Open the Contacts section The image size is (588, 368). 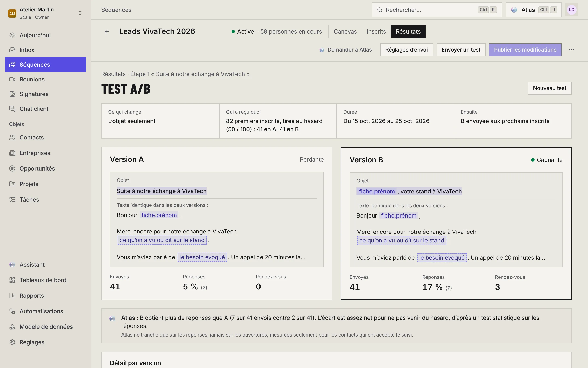click(46, 138)
